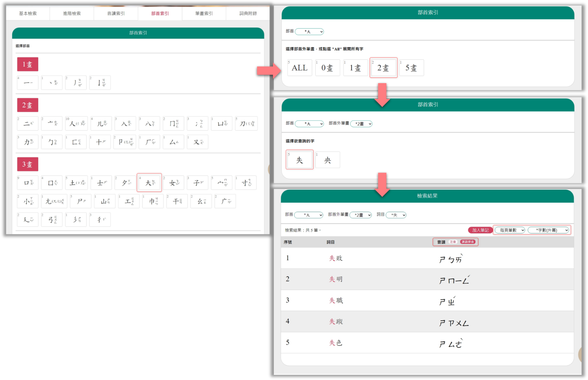This screenshot has height=380, width=588.
Task: Pick the radical 八 tile
Action: [x=149, y=124]
